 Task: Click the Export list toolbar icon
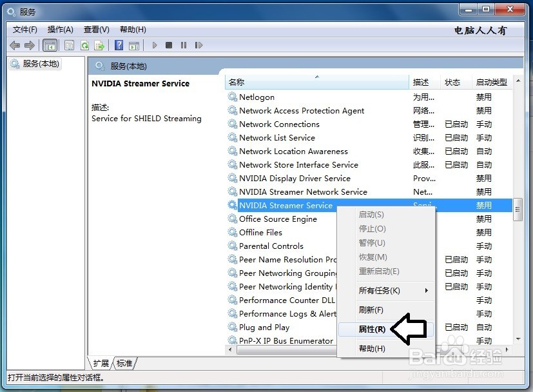(x=99, y=45)
